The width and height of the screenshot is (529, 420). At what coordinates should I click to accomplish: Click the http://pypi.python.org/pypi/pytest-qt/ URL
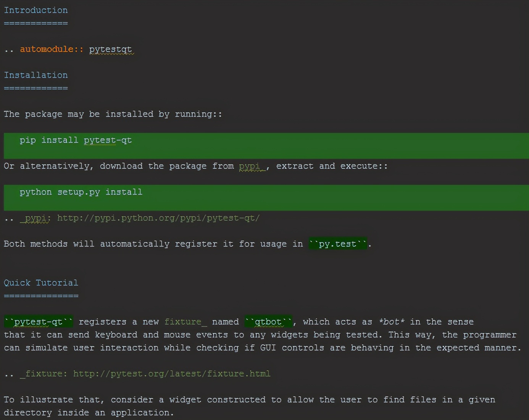click(x=158, y=218)
